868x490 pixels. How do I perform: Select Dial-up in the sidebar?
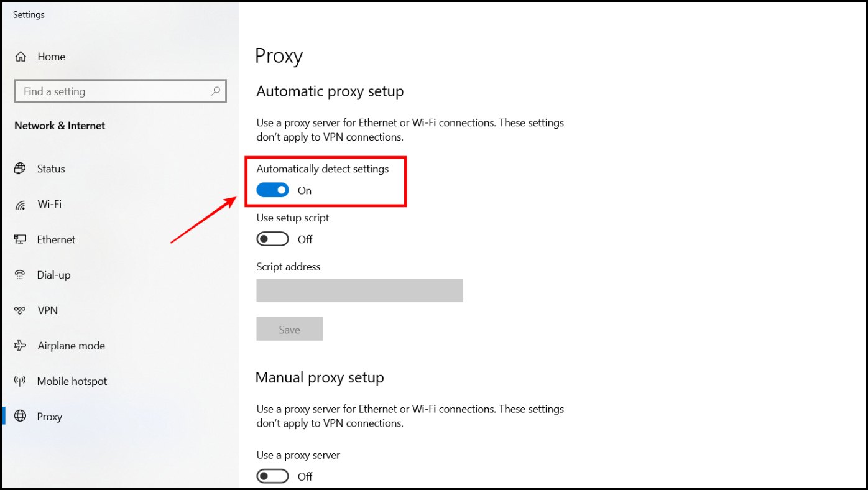(53, 275)
